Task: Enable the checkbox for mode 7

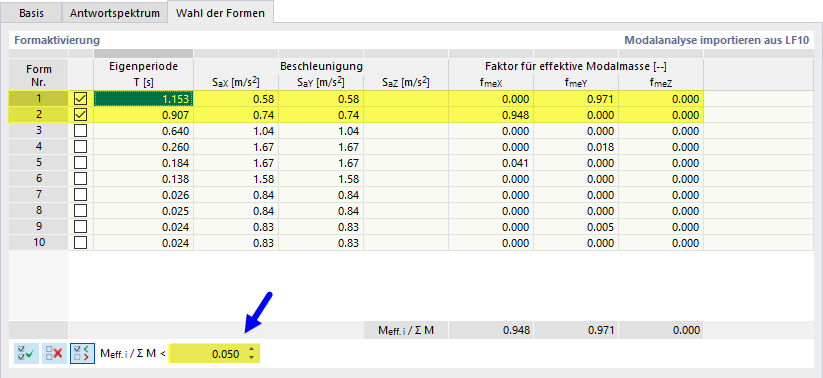Action: [x=81, y=195]
